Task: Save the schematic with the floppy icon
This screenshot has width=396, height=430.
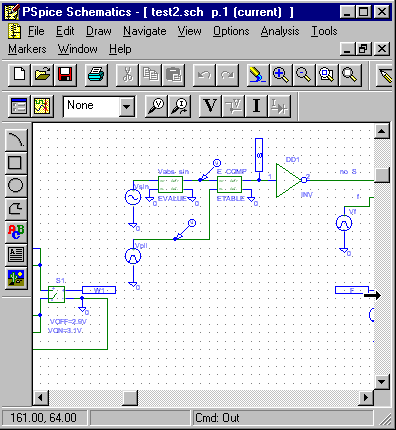Action: coord(65,75)
